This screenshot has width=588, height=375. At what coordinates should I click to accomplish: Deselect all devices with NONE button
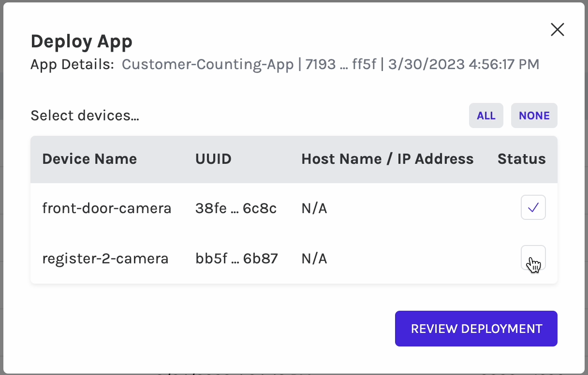[534, 116]
